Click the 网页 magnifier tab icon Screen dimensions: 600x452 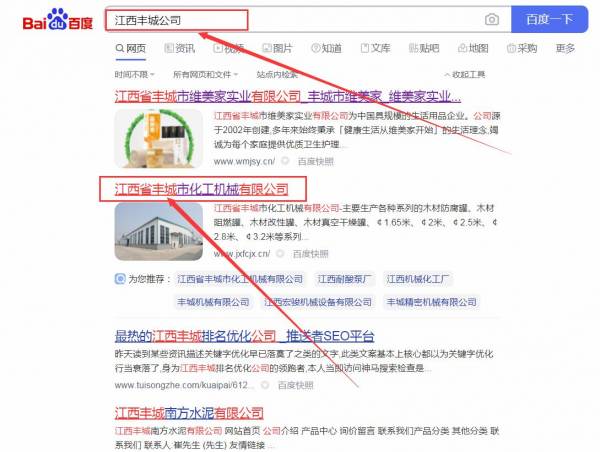pos(120,48)
